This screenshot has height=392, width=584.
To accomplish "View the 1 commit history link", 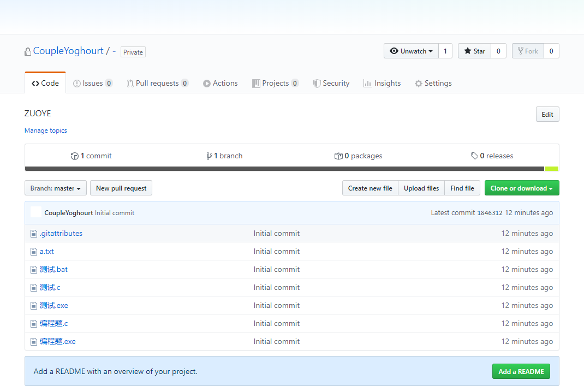I will (x=91, y=156).
